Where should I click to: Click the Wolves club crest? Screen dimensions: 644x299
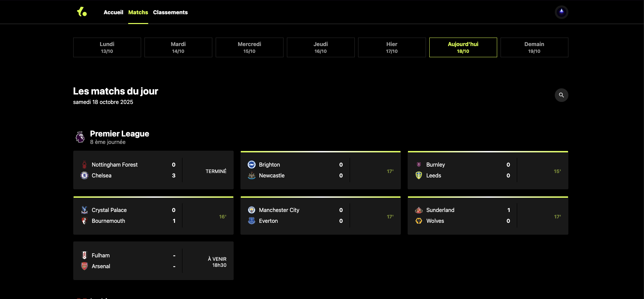419,221
